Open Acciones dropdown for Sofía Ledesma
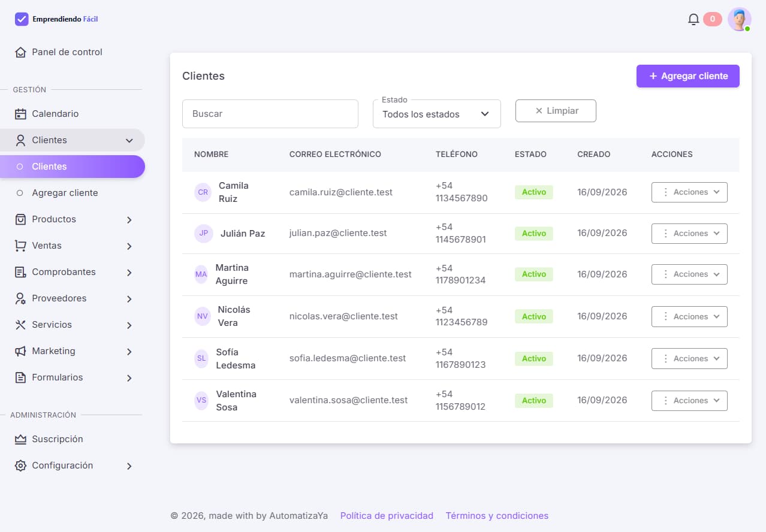The width and height of the screenshot is (766, 532). 689,358
